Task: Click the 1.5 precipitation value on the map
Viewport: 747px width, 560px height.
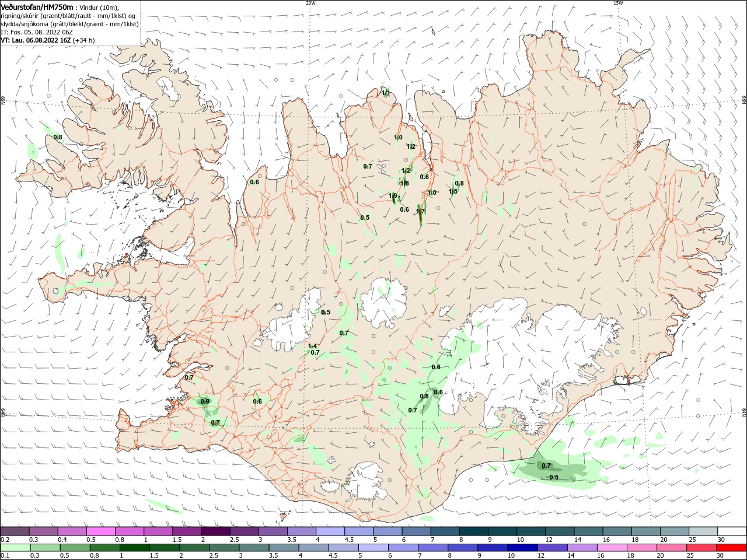Action: [453, 191]
